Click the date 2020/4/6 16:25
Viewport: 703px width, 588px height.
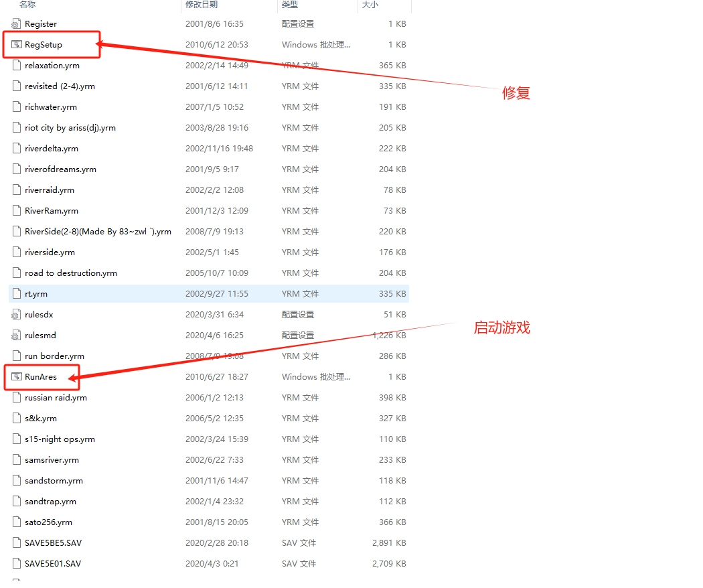pyautogui.click(x=214, y=336)
